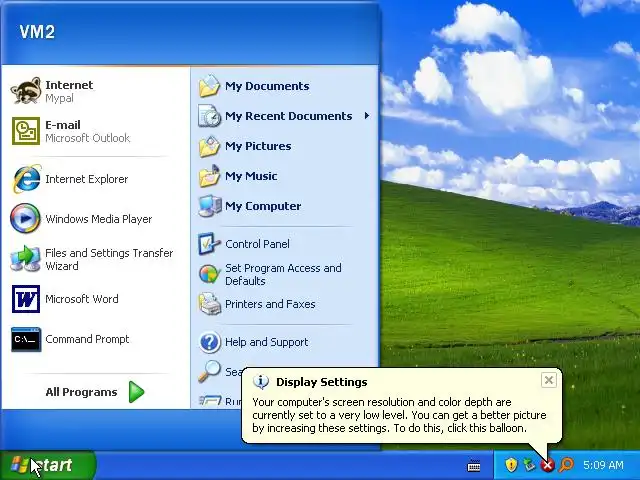Close the Display Settings balloon
This screenshot has width=640, height=480.
click(549, 380)
